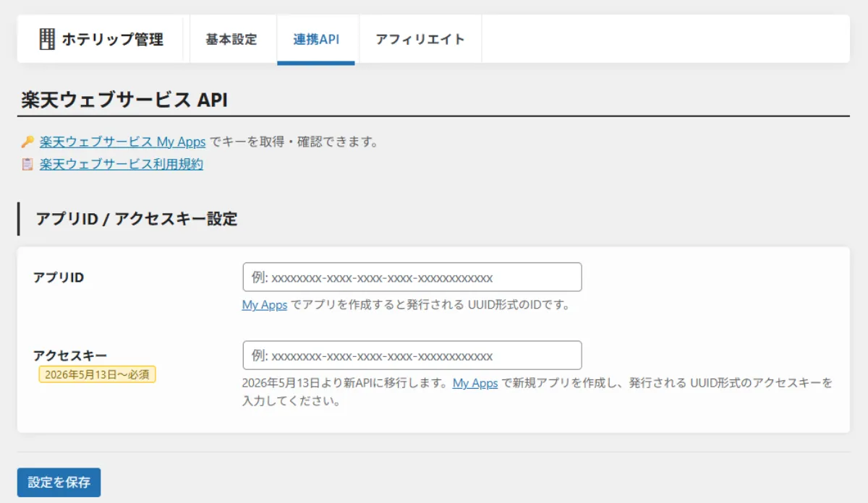This screenshot has height=503, width=868.
Task: Click inside the アプリID input field
Action: [x=411, y=277]
